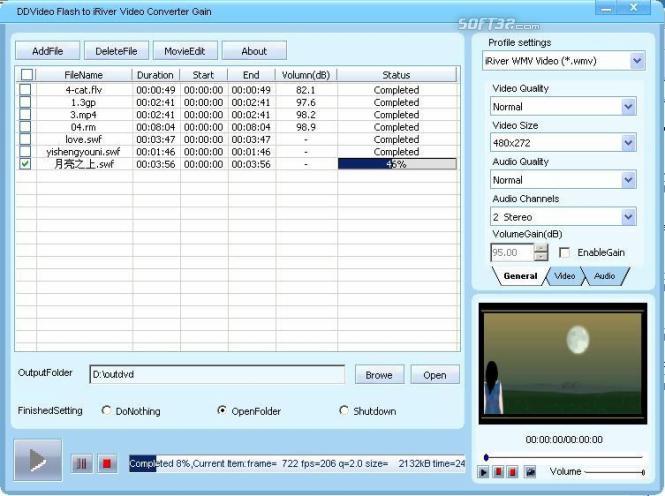The height and width of the screenshot is (496, 665).
Task: Switch to the Audio tab
Action: tap(604, 276)
